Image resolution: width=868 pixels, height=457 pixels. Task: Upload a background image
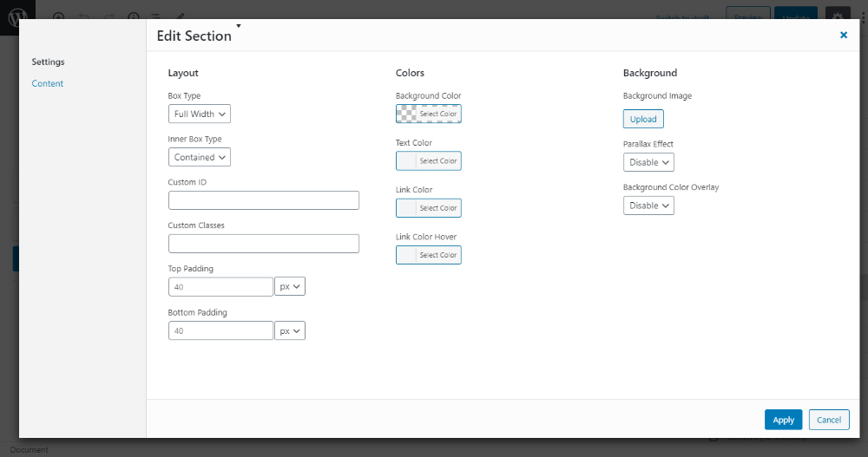click(643, 119)
